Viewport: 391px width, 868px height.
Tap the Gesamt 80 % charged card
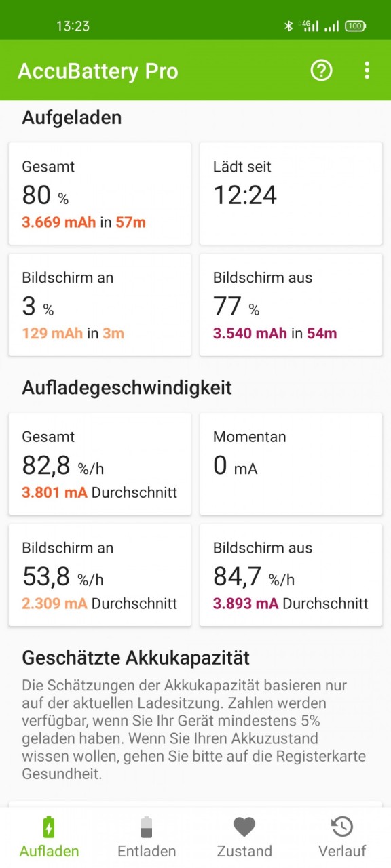(x=100, y=193)
